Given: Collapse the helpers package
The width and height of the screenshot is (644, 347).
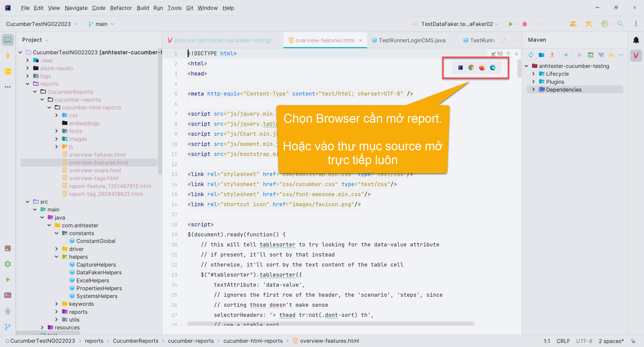Looking at the screenshot, I should (x=57, y=257).
